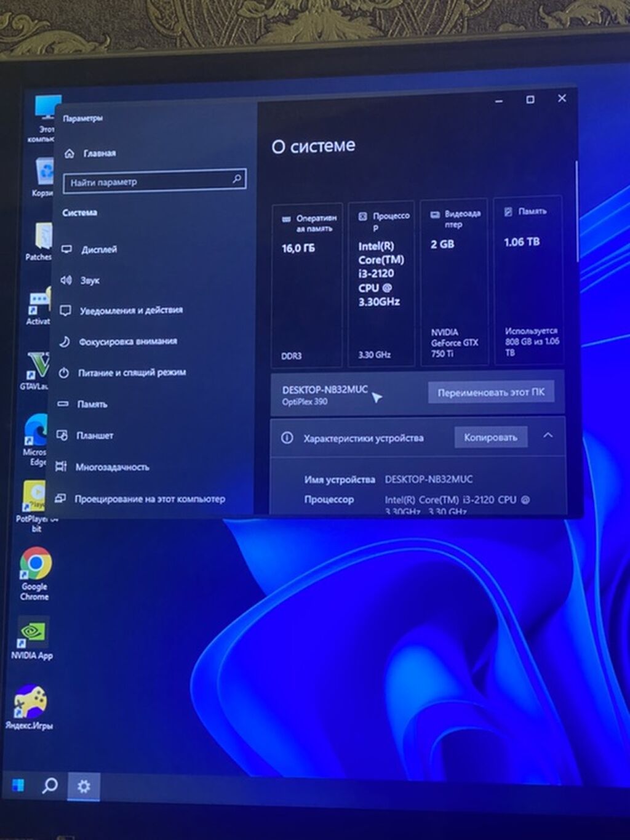This screenshot has height=840, width=630.
Task: Click the Видеоадаптер 2 GB GeForce card
Action: [x=454, y=282]
